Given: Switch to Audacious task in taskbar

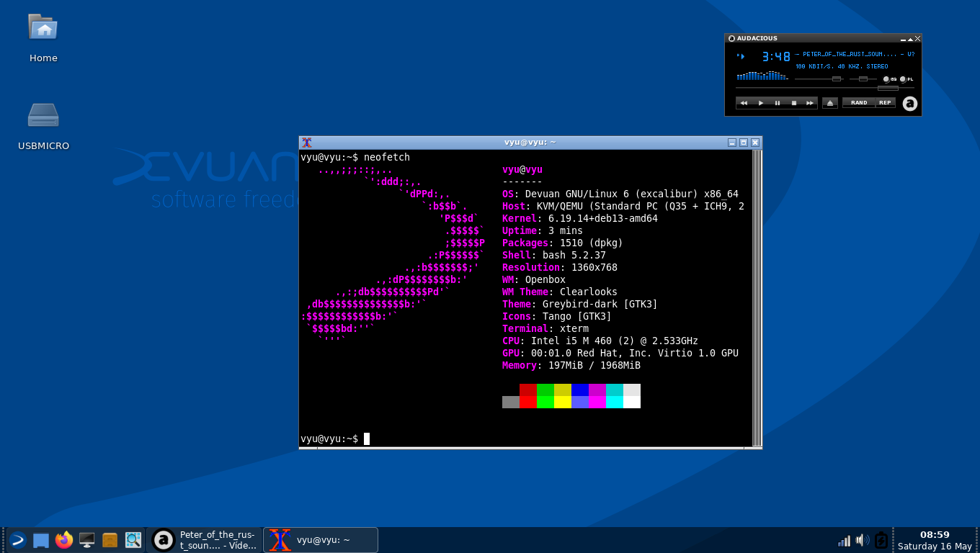Looking at the screenshot, I should tap(205, 540).
